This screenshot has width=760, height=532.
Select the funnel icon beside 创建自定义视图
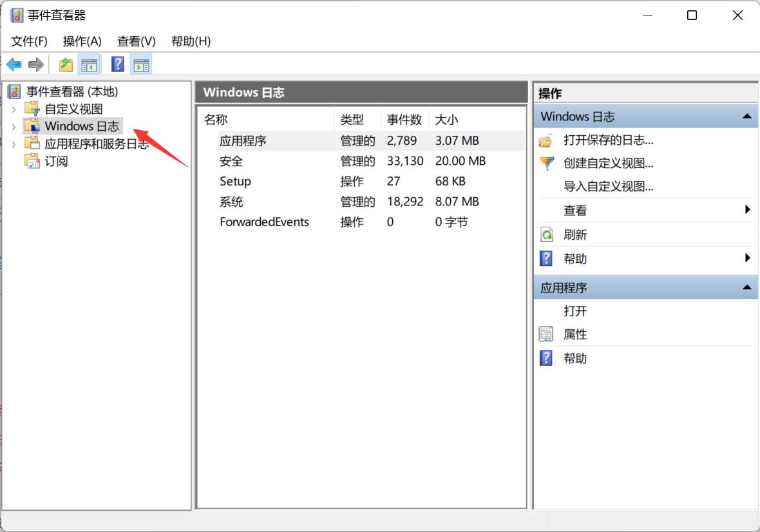[x=546, y=163]
